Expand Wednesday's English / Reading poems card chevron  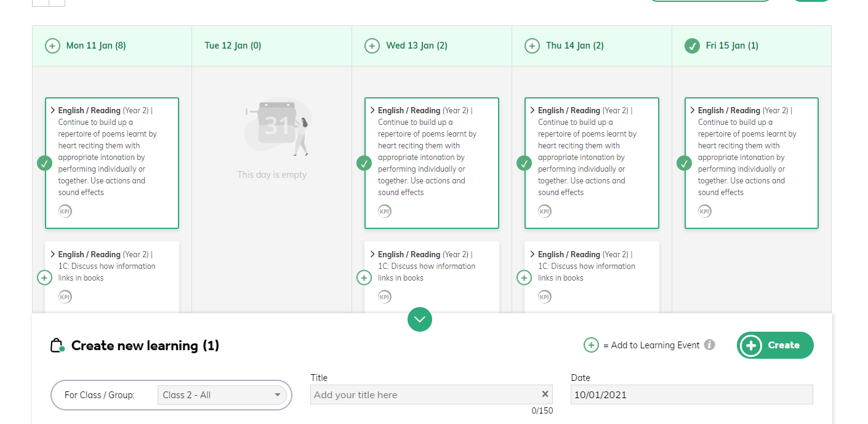(372, 110)
